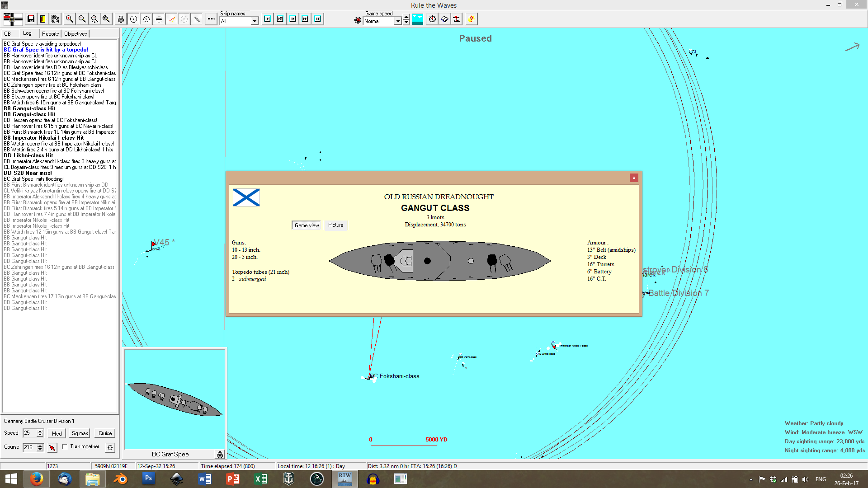Click the padlock icon in toolbar
Viewport: 868px width, 488px height.
[x=121, y=19]
